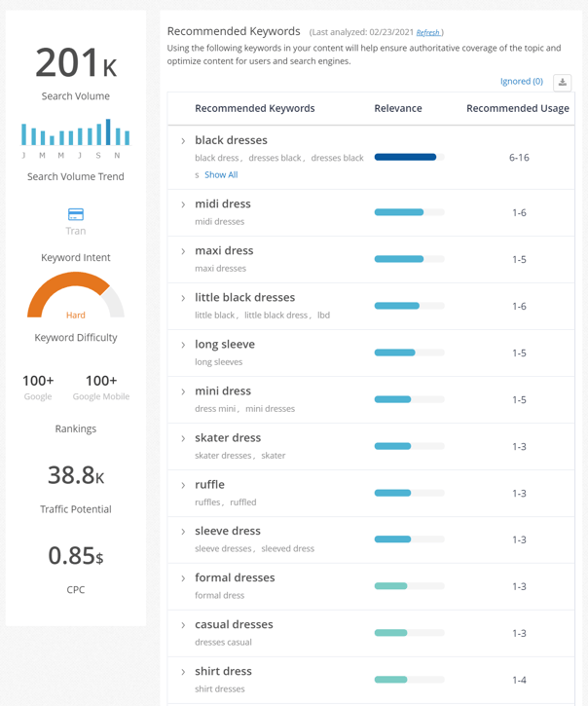Click the 'skater dress' keyword title
Image resolution: width=588 pixels, height=706 pixels.
[228, 438]
